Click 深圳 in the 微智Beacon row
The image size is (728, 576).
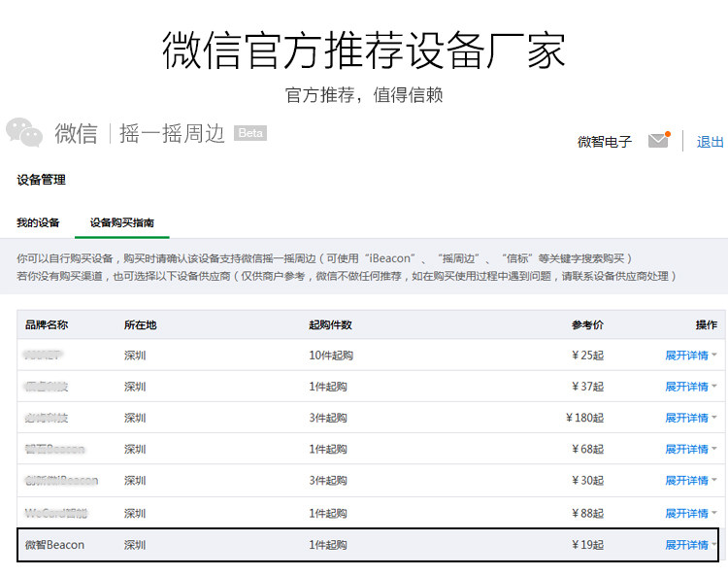135,545
